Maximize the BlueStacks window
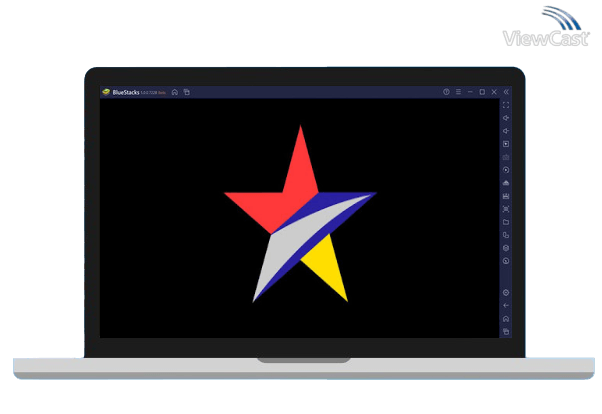602x414 pixels. click(482, 92)
